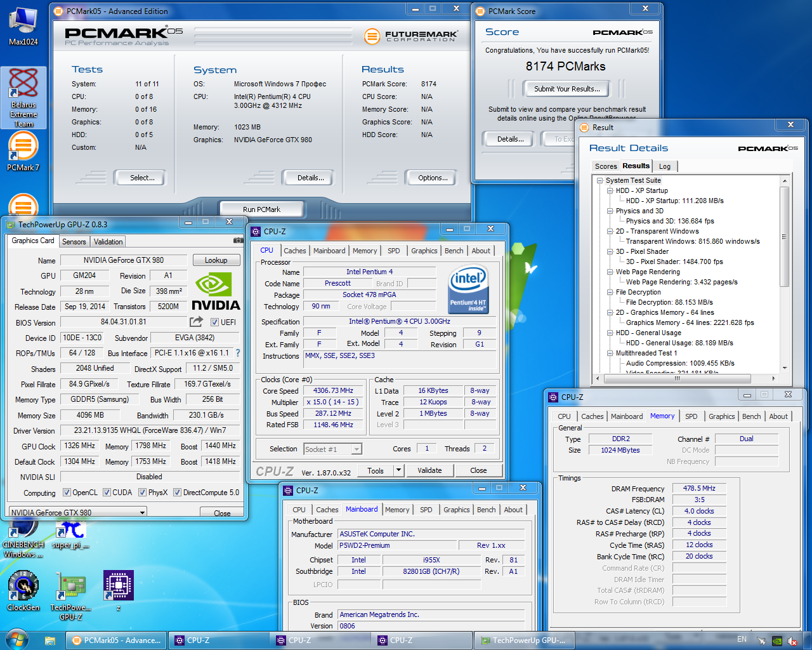
Task: Click the DRAM Frequency value 478.5 MHz
Action: 699,488
